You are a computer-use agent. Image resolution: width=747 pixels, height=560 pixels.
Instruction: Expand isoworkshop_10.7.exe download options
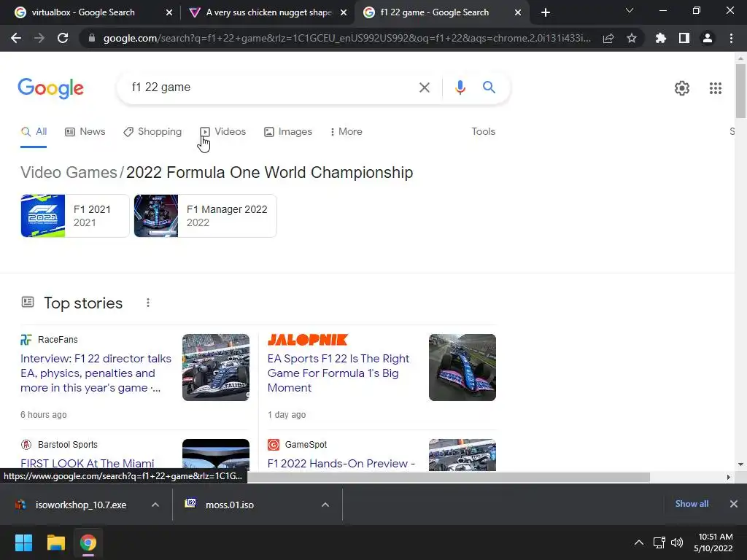[155, 505]
